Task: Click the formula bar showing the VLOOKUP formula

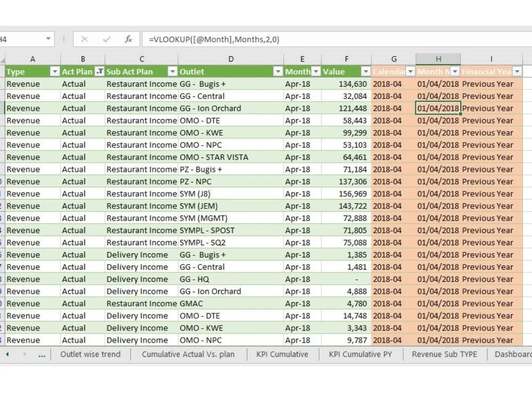Action: coord(223,38)
